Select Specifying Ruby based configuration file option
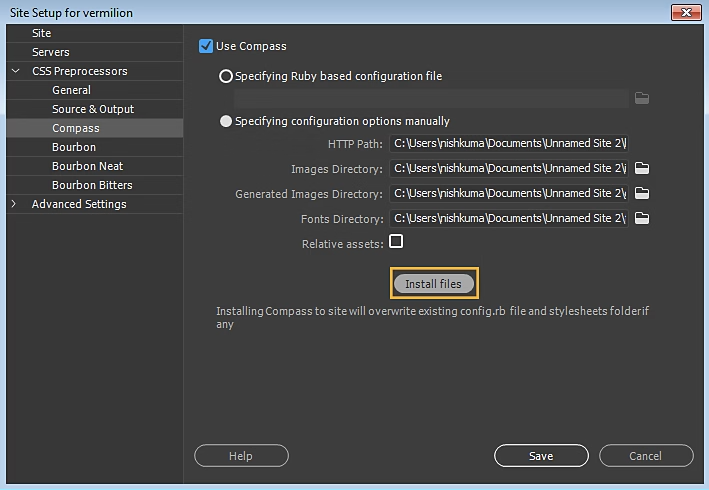This screenshot has height=490, width=709. pyautogui.click(x=226, y=76)
